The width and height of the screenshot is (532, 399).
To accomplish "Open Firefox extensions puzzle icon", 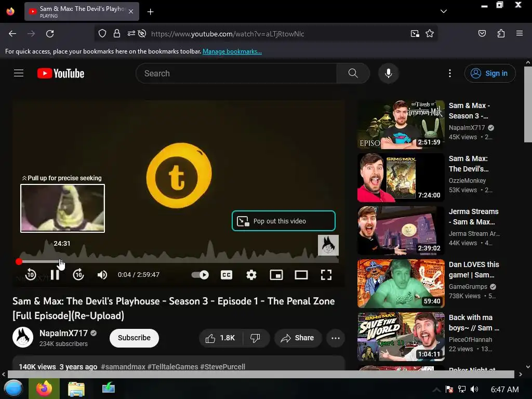I will tap(501, 33).
